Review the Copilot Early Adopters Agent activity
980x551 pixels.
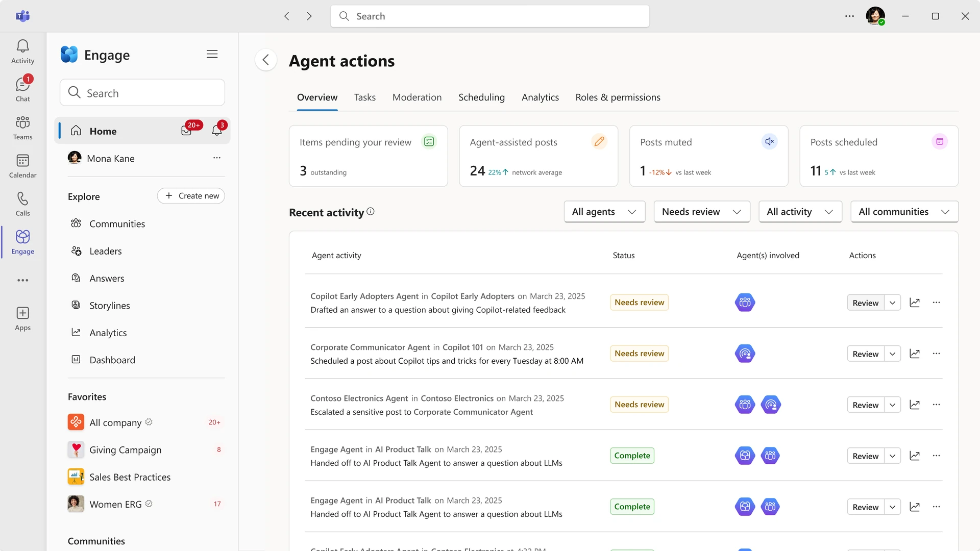point(866,303)
